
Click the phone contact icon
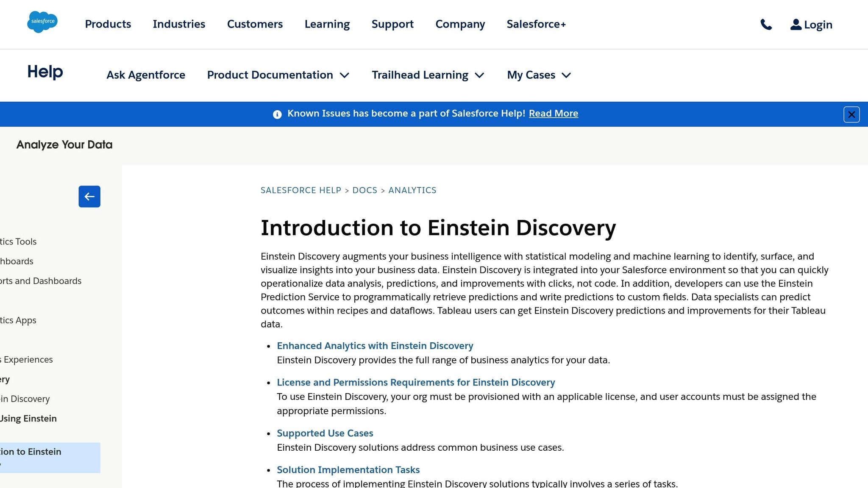pyautogui.click(x=766, y=25)
